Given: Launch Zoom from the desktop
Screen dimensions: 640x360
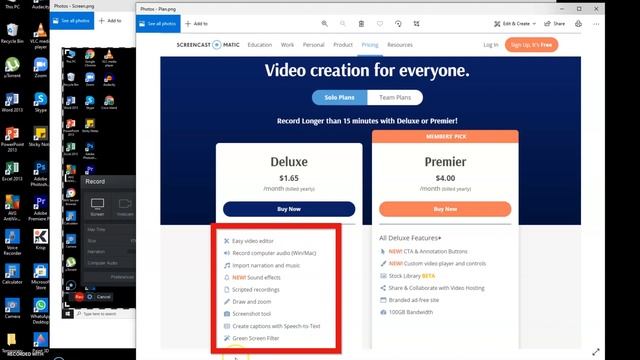Looking at the screenshot, I should (40, 68).
